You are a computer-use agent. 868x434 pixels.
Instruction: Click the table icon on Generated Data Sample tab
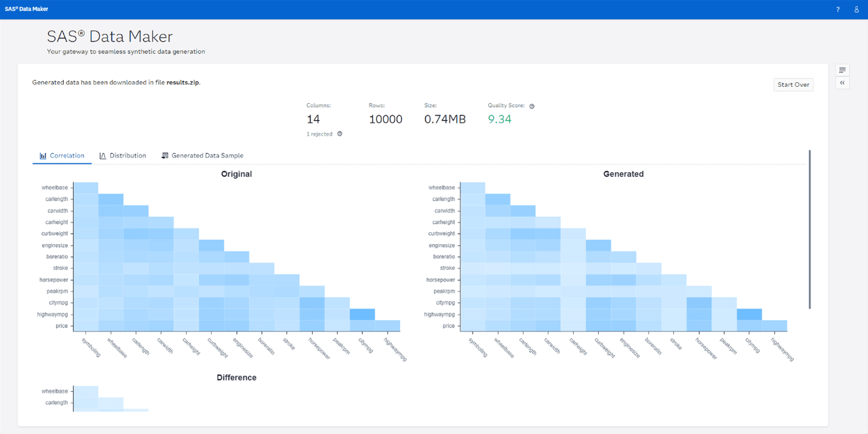coord(164,155)
